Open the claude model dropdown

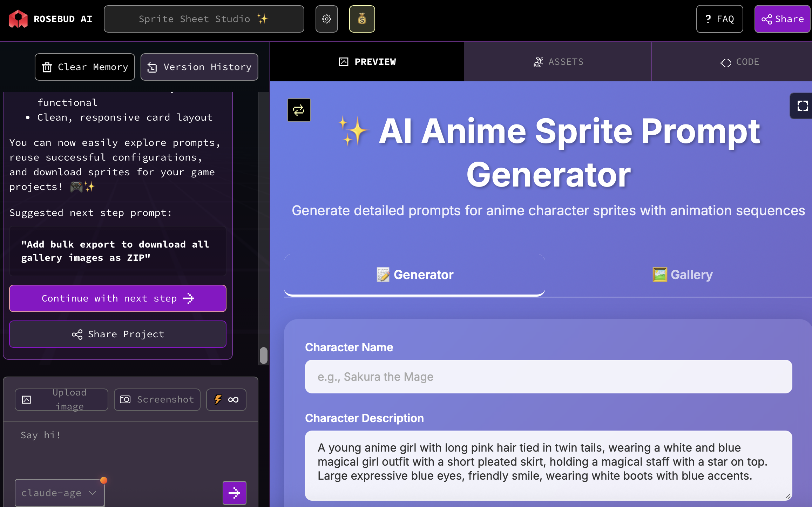59,493
